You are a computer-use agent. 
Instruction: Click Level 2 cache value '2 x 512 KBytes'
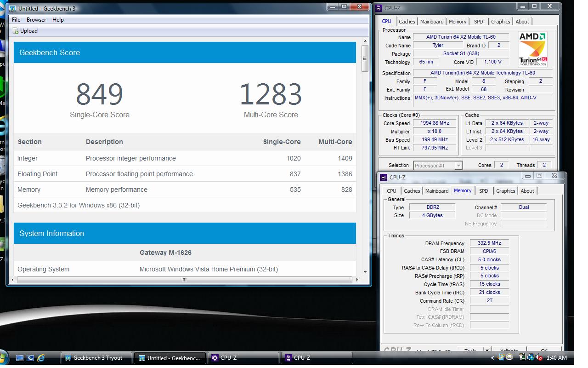coord(507,139)
